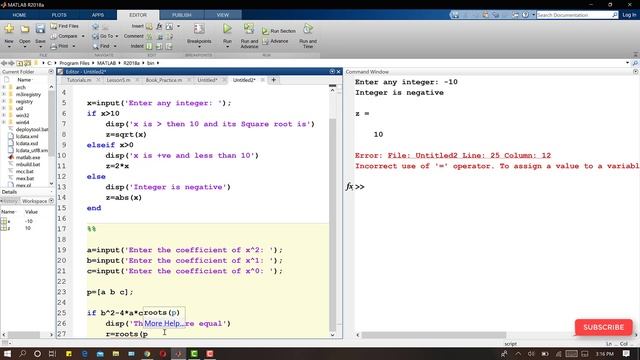Click the Breakpoints icon

199,29
